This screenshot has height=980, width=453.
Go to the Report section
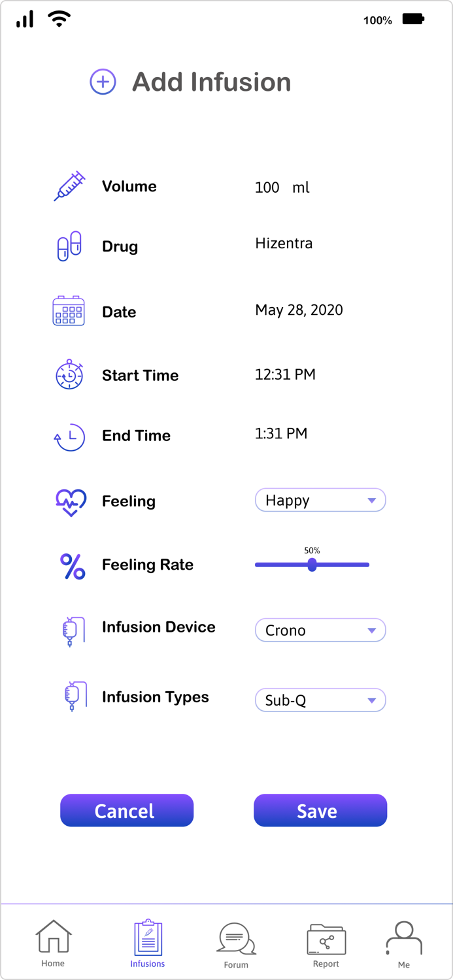point(326,943)
